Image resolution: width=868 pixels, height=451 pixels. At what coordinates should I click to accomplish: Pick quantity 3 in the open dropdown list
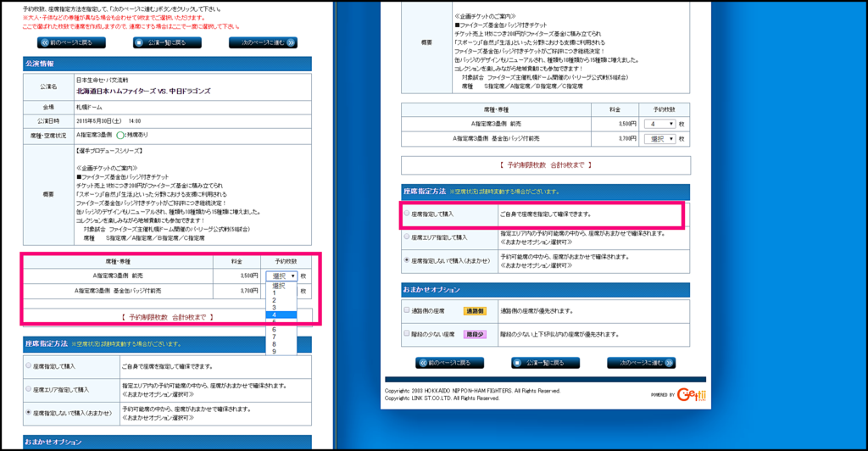(x=281, y=308)
